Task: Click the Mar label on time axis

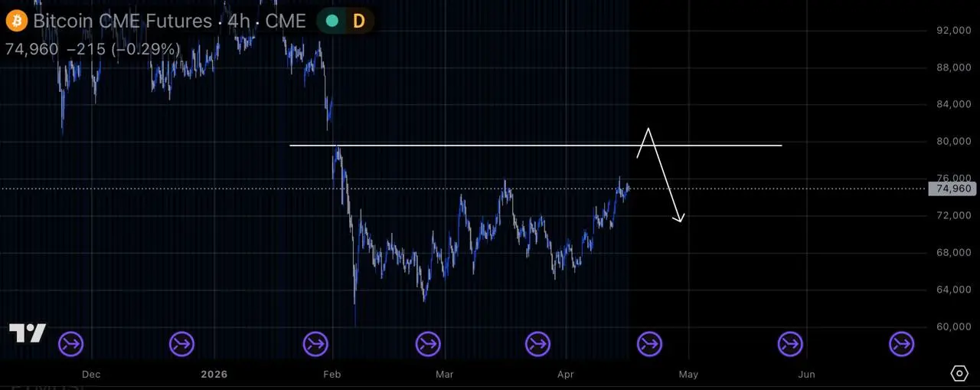Action: tap(444, 375)
